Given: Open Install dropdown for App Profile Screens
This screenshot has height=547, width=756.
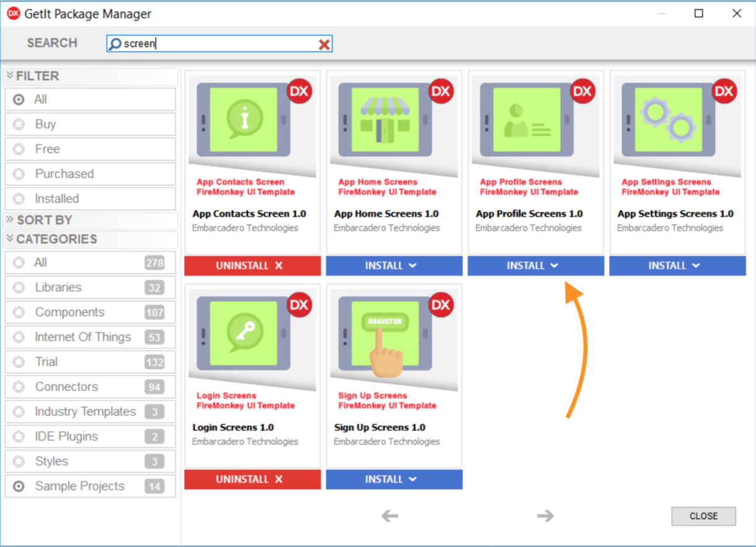Looking at the screenshot, I should pyautogui.click(x=536, y=265).
